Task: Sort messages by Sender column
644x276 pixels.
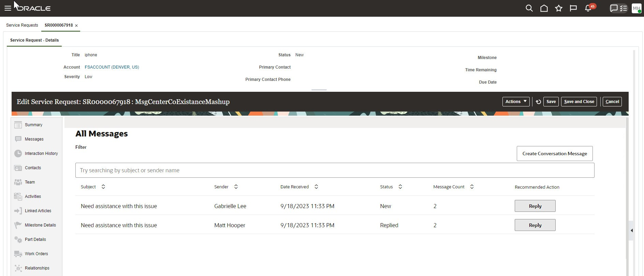Action: [236, 187]
